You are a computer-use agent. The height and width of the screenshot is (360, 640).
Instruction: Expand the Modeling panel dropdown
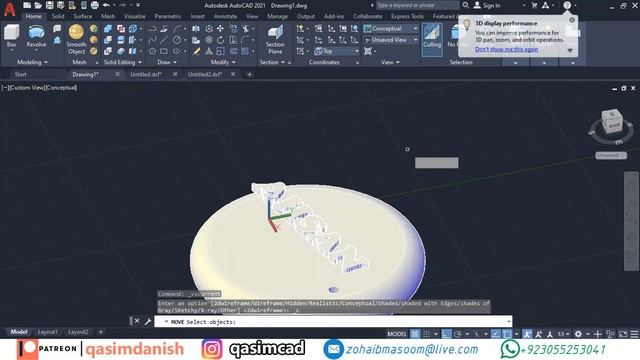(x=32, y=62)
